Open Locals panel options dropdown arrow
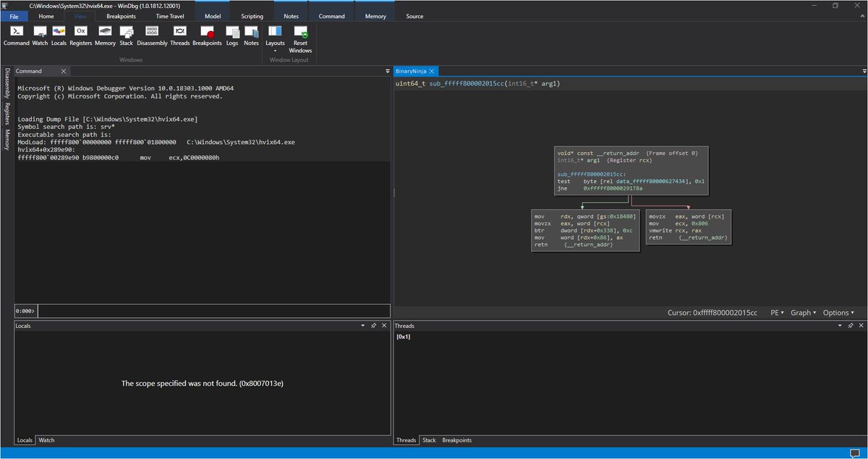The height and width of the screenshot is (459, 868). 363,326
